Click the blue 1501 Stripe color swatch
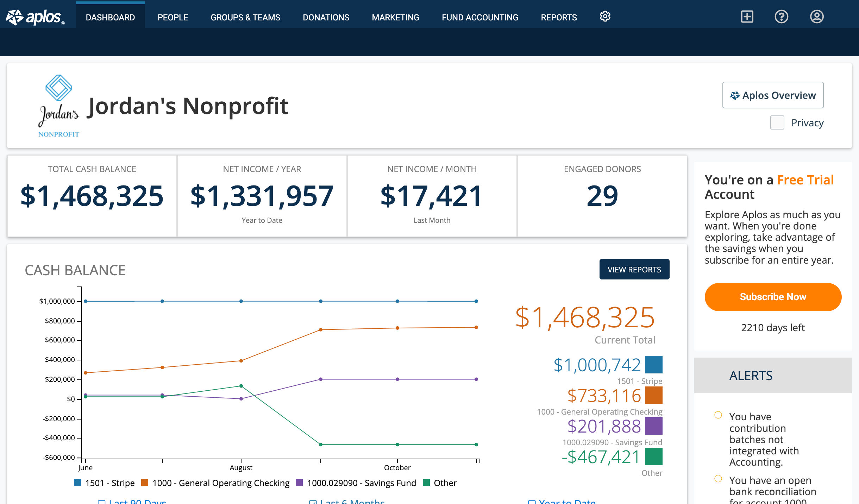 pyautogui.click(x=653, y=365)
